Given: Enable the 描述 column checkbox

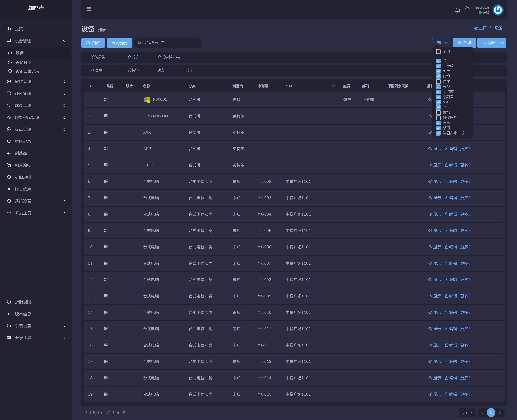Looking at the screenshot, I should (x=438, y=81).
